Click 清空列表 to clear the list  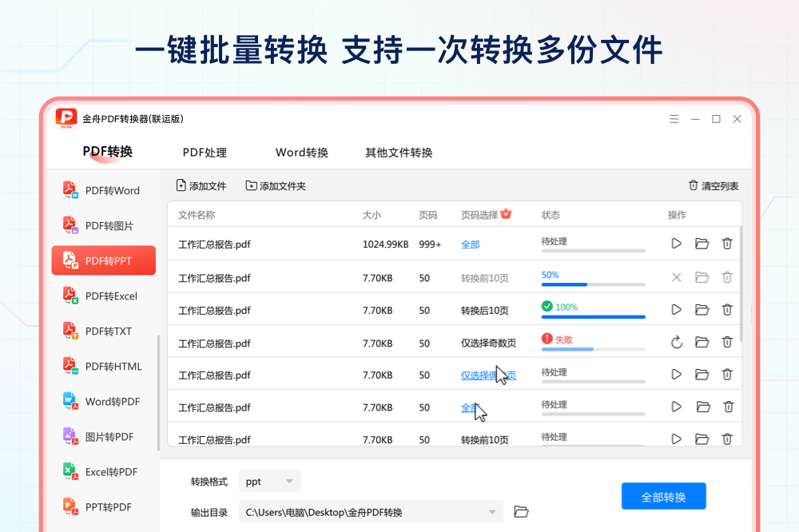[x=714, y=186]
